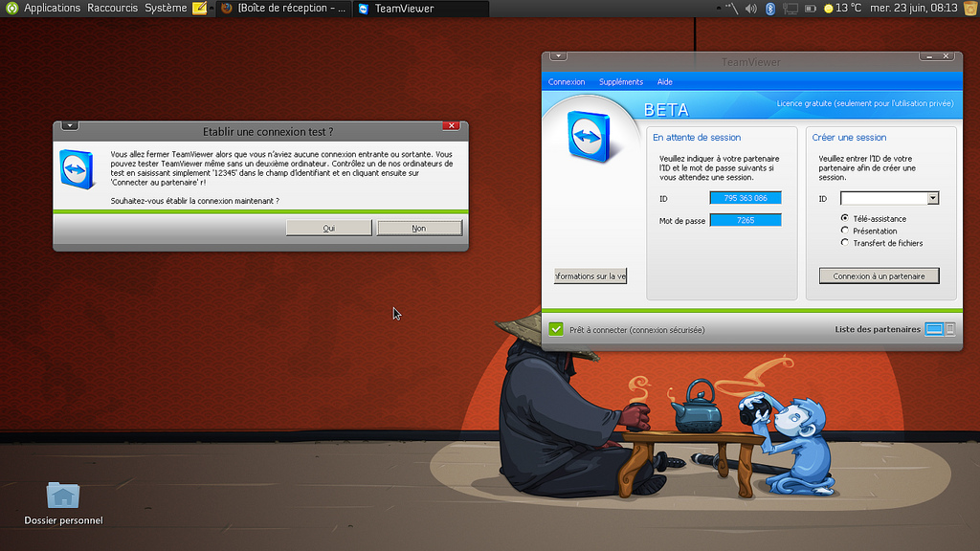This screenshot has height=551, width=980.
Task: Click the informations sur la version button
Action: coord(590,276)
